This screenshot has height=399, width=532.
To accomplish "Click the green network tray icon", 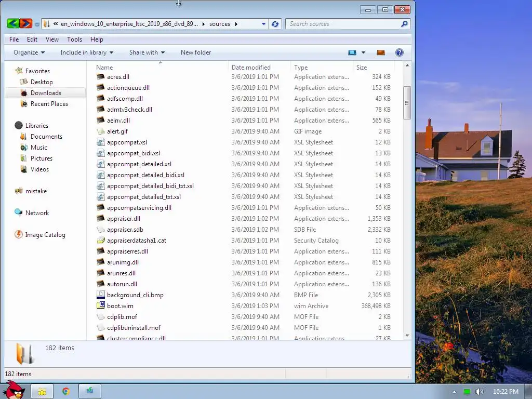I will pos(467,392).
